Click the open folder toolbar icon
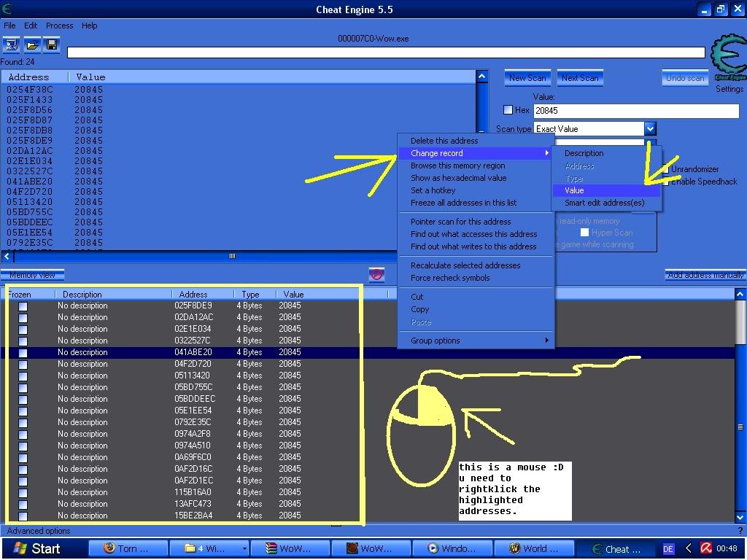 (x=32, y=45)
